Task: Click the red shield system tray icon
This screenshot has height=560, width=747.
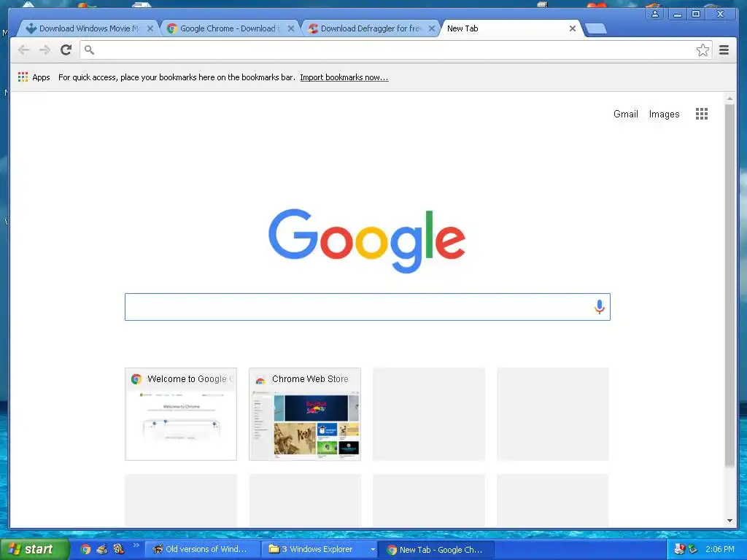Action: pyautogui.click(x=679, y=550)
